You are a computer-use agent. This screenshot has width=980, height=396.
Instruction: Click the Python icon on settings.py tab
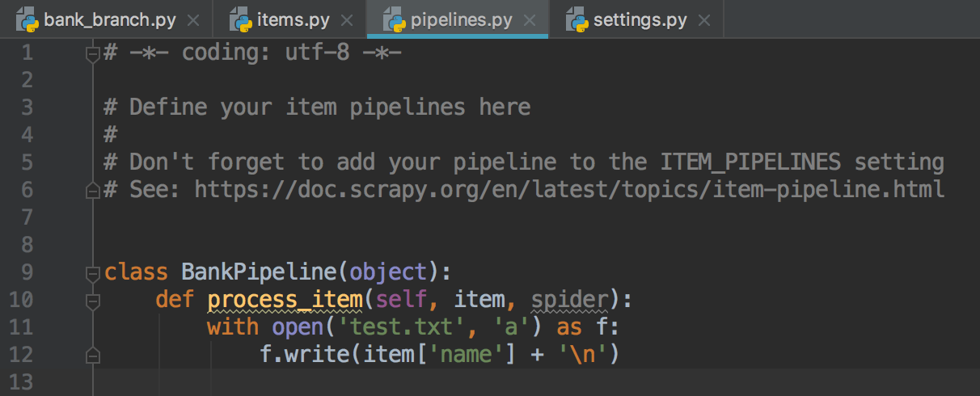tap(577, 19)
